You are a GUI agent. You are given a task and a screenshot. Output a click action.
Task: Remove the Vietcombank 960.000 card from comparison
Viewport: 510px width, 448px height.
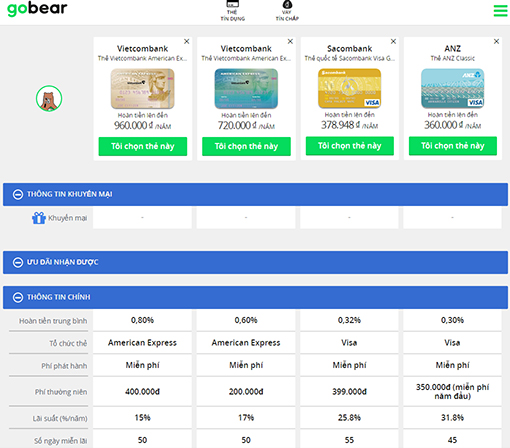[x=187, y=41]
